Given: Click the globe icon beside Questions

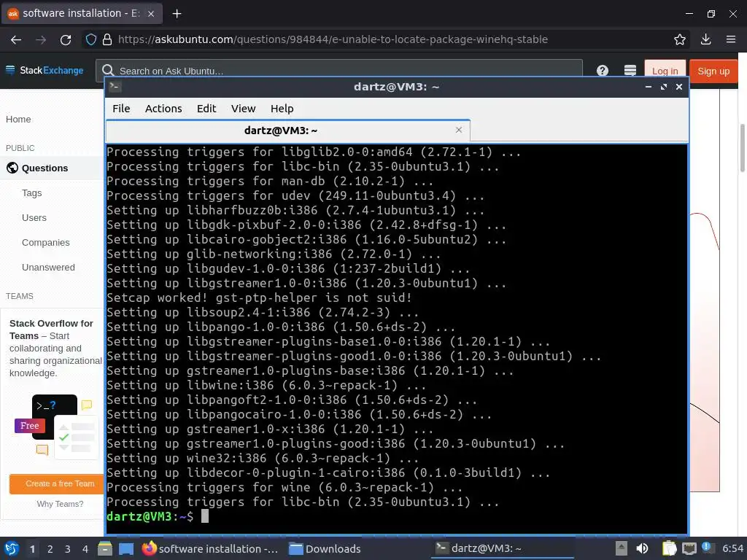Looking at the screenshot, I should (12, 168).
